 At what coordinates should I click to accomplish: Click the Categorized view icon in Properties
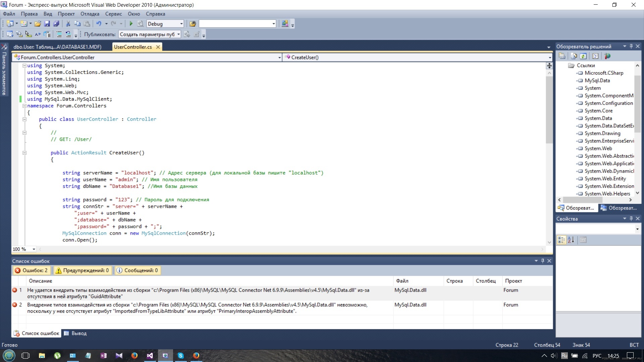point(561,240)
